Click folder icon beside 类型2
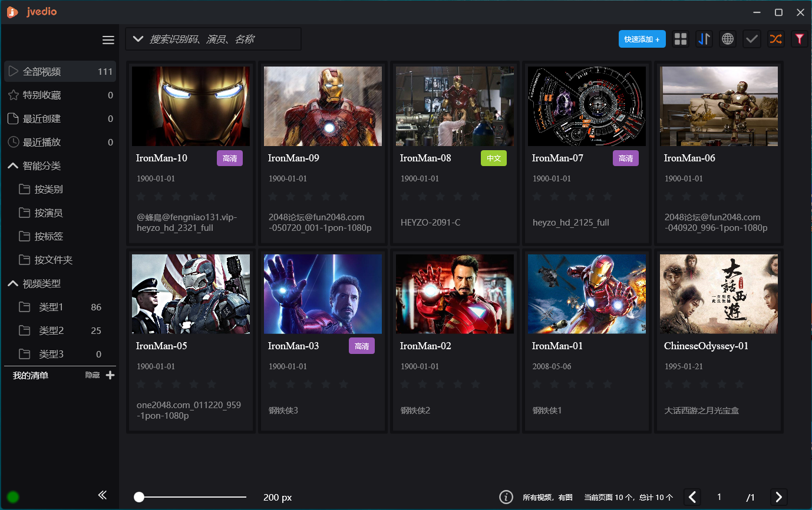 click(x=24, y=330)
